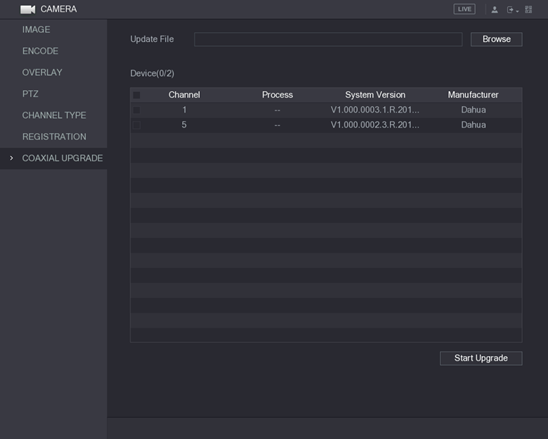Open the IMAGE settings page
Viewport: 548px width, 439px height.
(36, 30)
